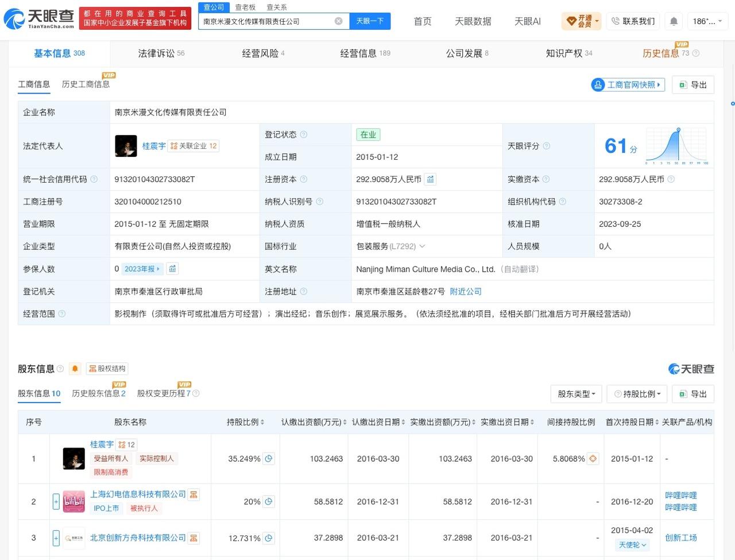Expand the 北京创新方舟 shareholder row

coord(56,538)
